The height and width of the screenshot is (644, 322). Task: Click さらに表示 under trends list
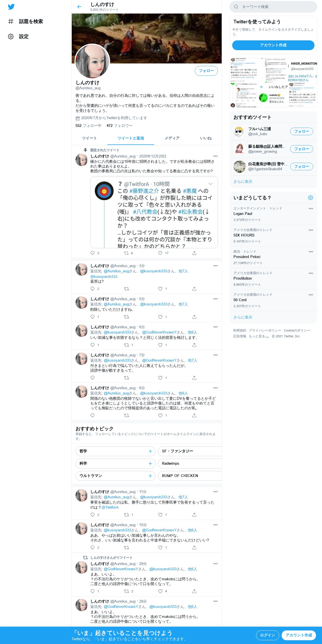[243, 317]
